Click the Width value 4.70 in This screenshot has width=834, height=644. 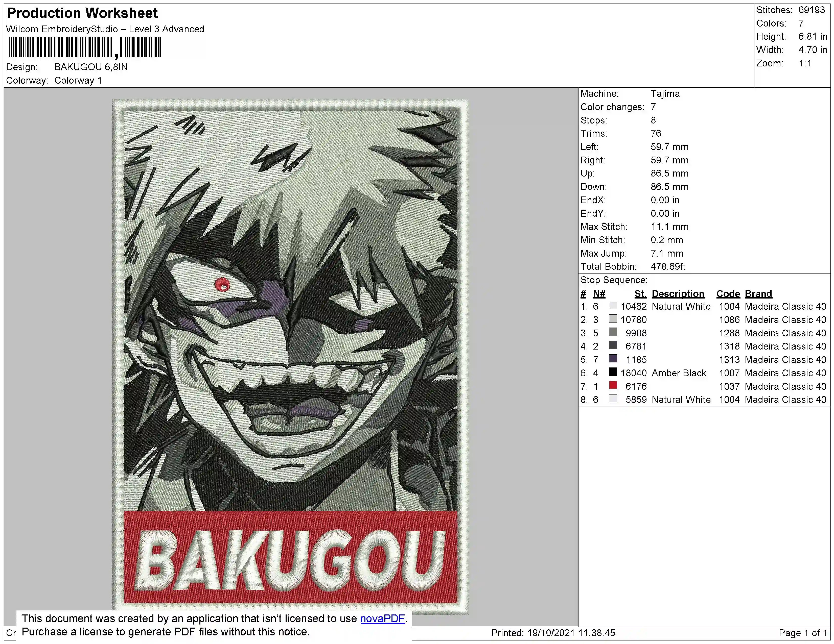pyautogui.click(x=813, y=50)
